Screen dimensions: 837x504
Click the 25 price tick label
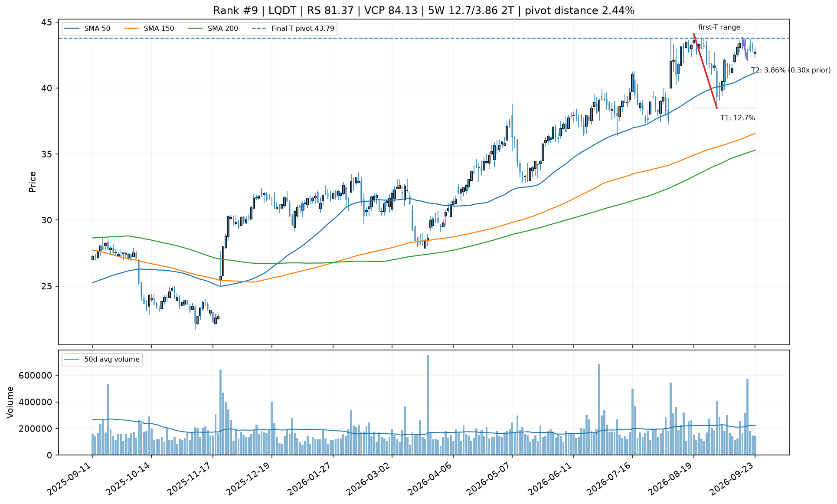46,286
